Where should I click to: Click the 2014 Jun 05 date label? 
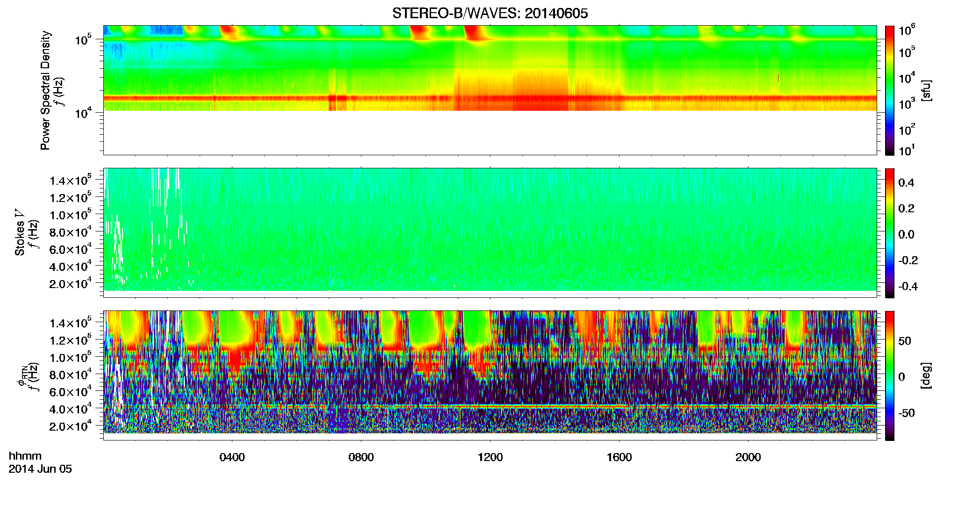coord(40,469)
